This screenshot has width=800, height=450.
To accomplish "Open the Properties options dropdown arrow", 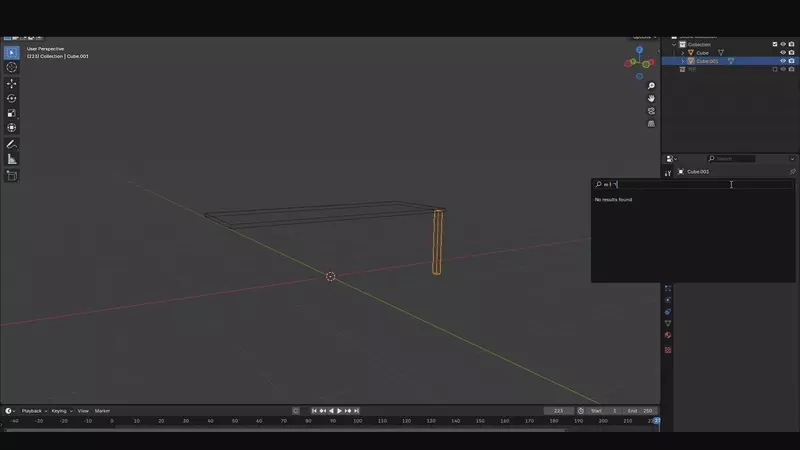I will pos(792,159).
